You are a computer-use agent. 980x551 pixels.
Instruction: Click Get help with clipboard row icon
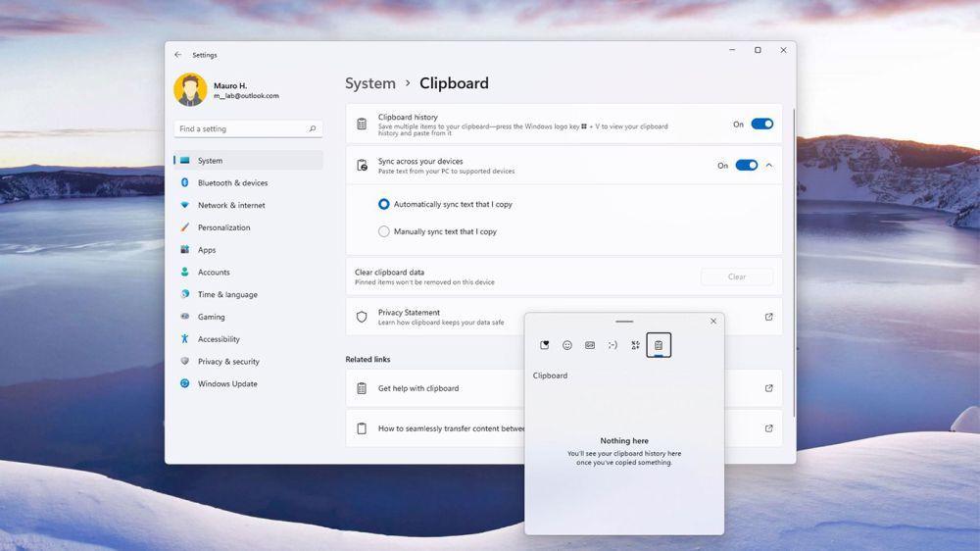[362, 388]
